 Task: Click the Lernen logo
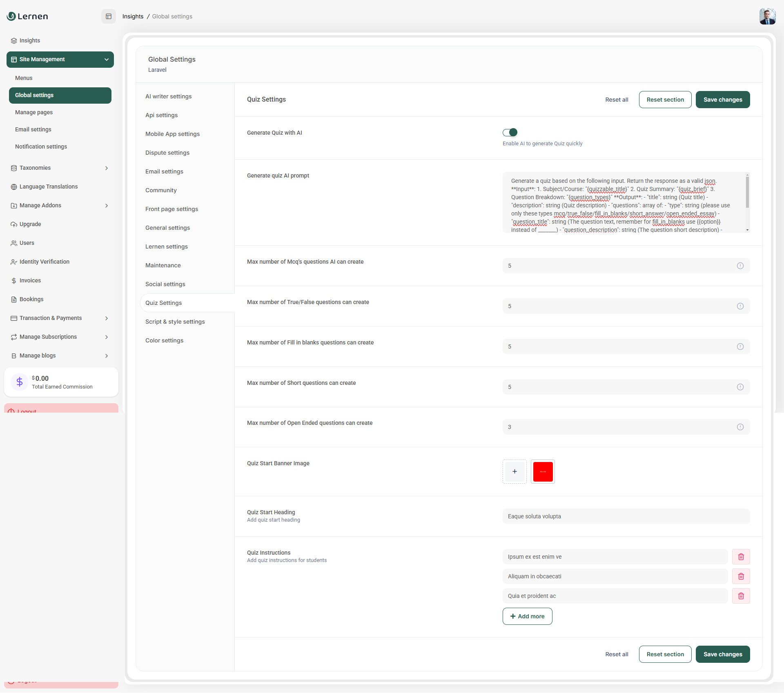(28, 16)
